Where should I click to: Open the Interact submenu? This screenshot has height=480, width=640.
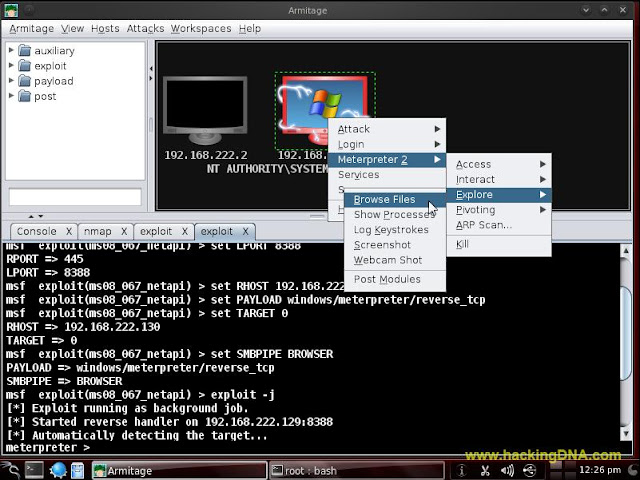499,179
